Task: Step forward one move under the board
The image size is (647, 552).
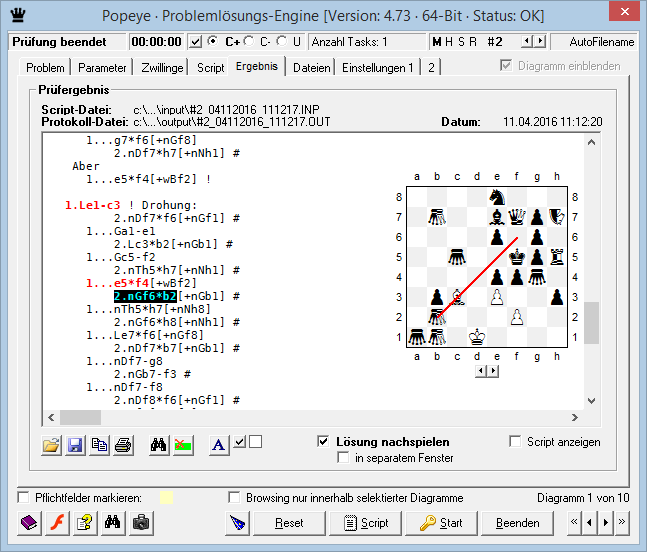Action: tap(494, 371)
